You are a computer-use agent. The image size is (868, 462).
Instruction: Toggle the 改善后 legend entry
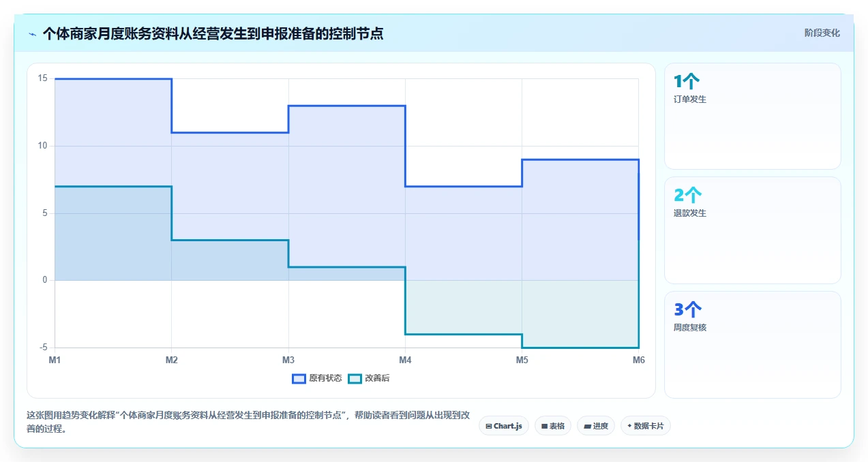(369, 378)
